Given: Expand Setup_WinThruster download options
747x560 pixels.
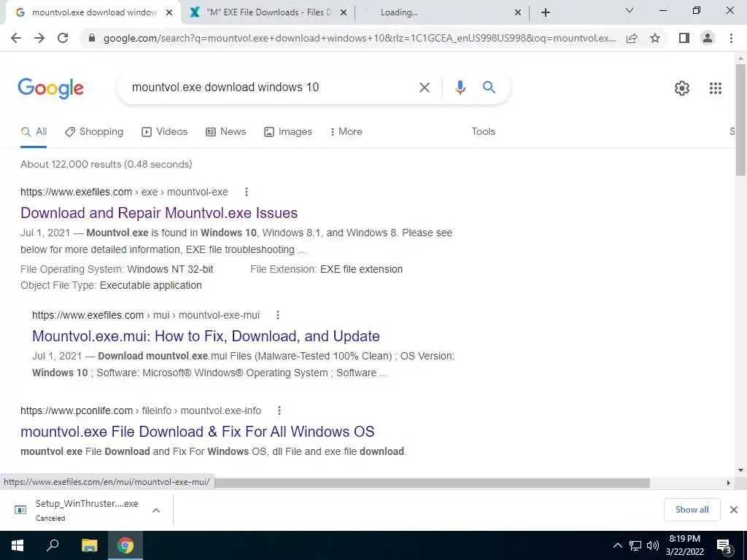Looking at the screenshot, I should [x=156, y=510].
